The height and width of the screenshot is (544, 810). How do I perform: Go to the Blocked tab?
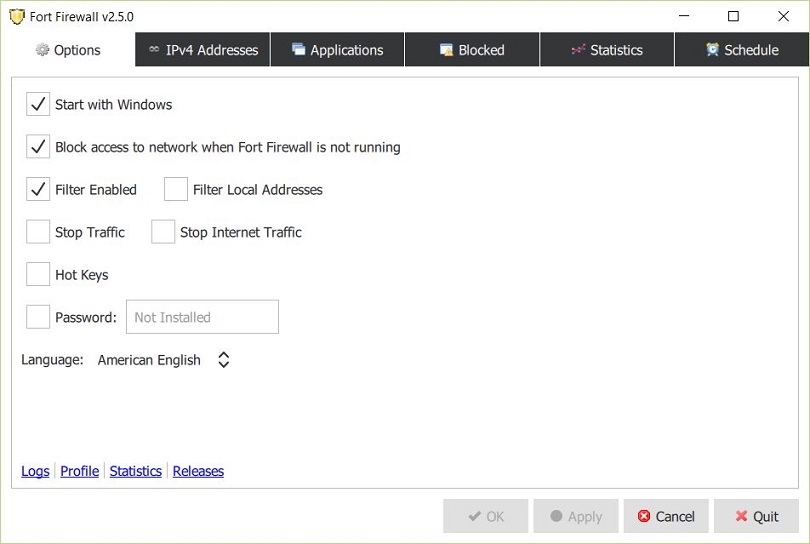pyautogui.click(x=472, y=50)
